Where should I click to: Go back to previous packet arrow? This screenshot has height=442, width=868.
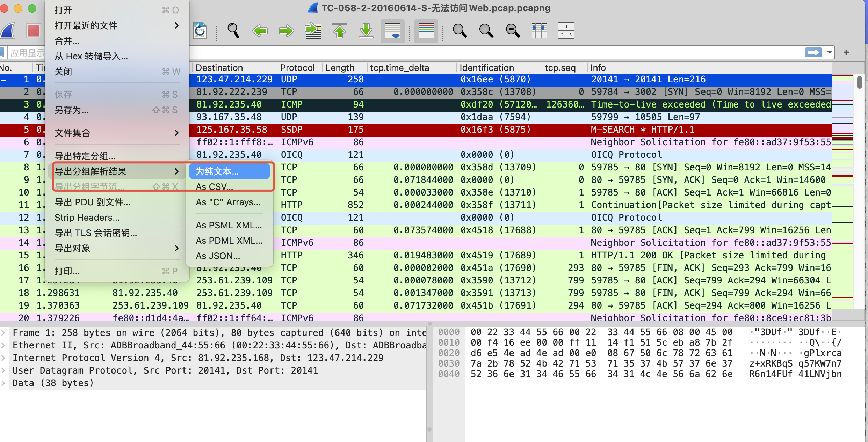point(260,31)
